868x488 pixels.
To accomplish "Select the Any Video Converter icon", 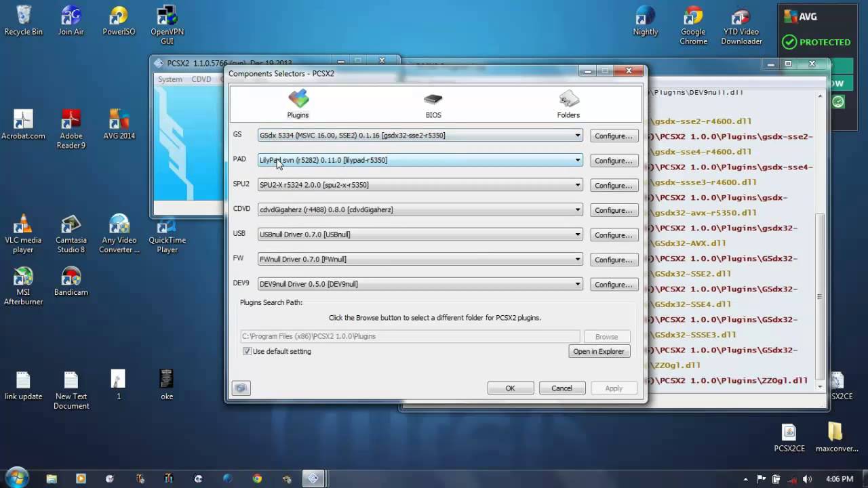I will coord(119,235).
